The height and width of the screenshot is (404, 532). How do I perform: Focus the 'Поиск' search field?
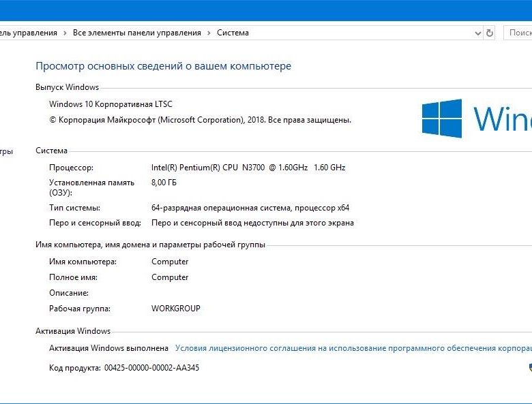[518, 33]
